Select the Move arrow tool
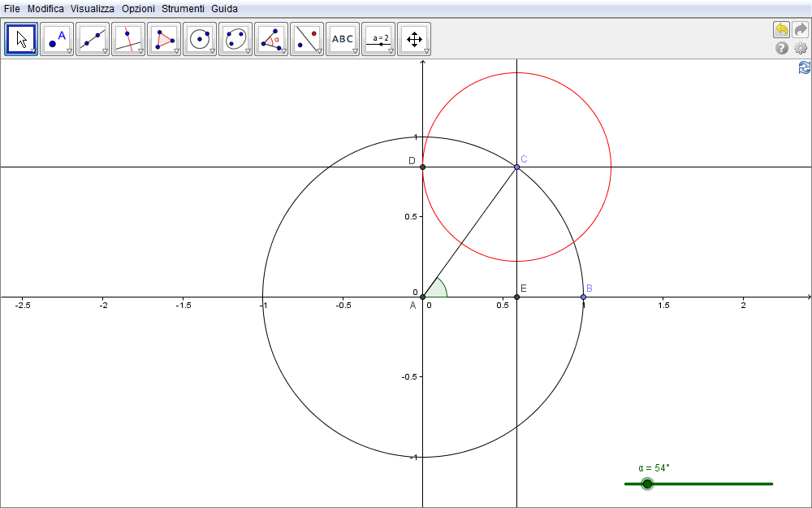The height and width of the screenshot is (508, 812). pyautogui.click(x=22, y=38)
